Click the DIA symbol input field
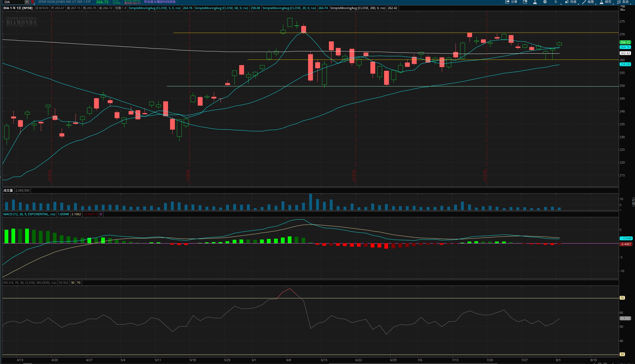This screenshot has height=364, width=635. coord(14,2)
